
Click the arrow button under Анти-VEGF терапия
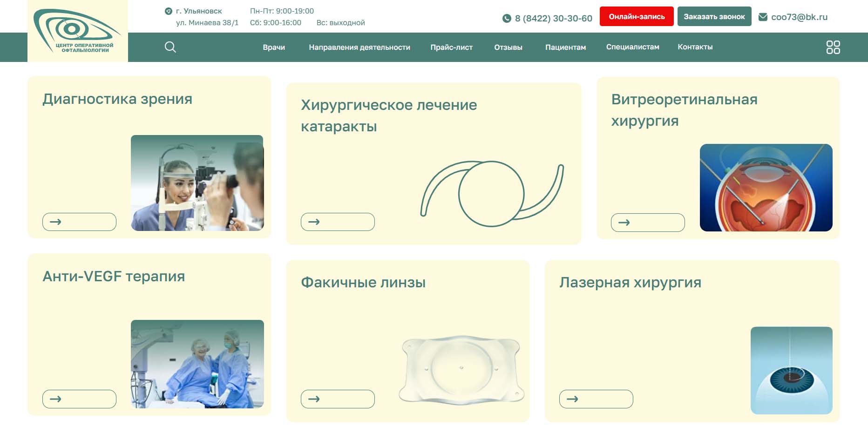point(79,399)
